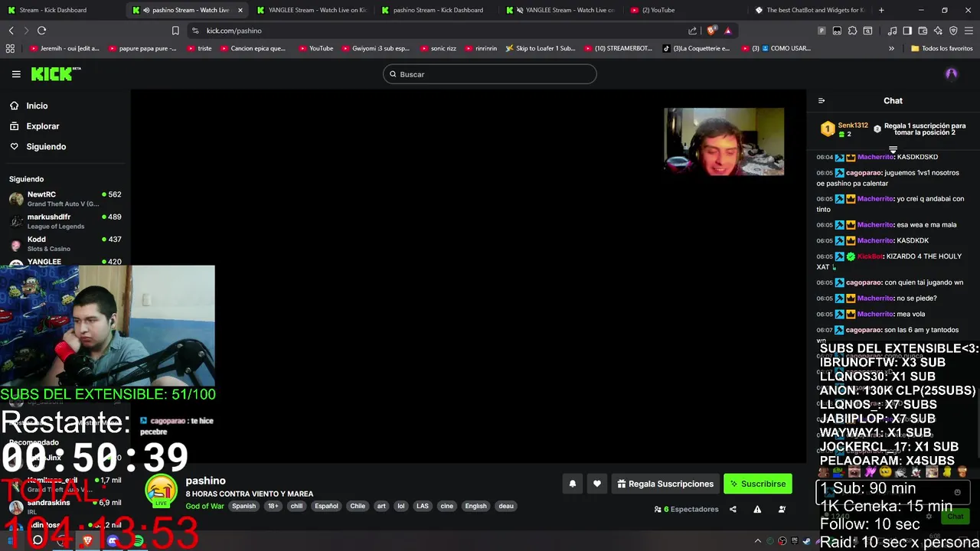The height and width of the screenshot is (551, 980).
Task: Open Sandraskins recommended channel
Action: tap(65, 507)
